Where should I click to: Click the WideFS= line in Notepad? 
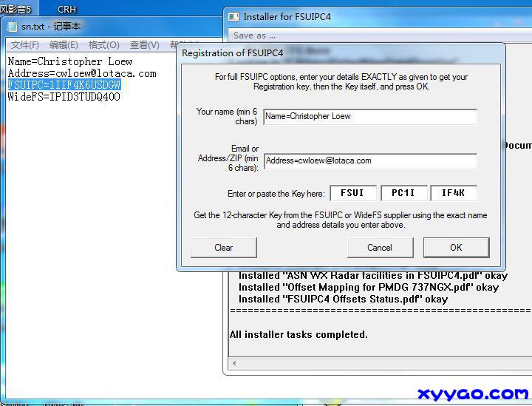pos(64,97)
